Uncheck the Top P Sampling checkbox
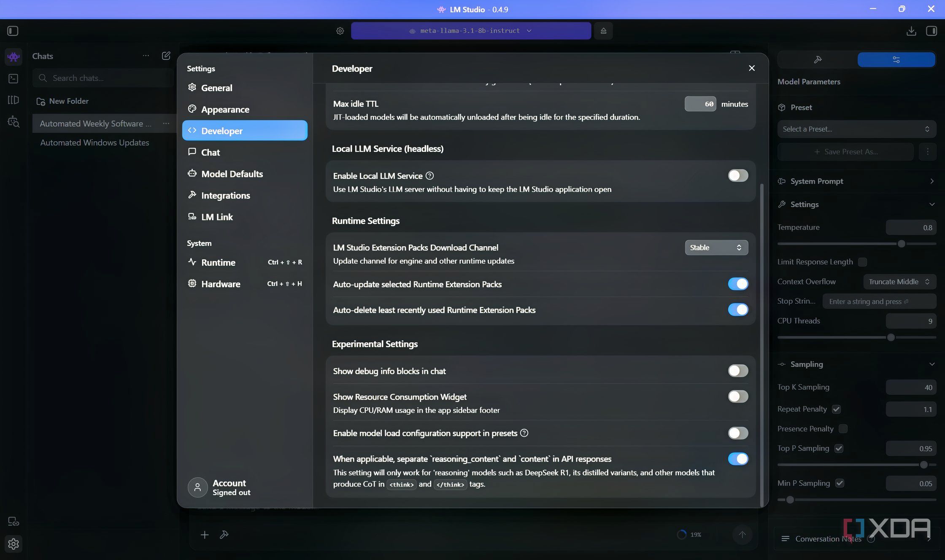This screenshot has width=945, height=560. point(839,448)
